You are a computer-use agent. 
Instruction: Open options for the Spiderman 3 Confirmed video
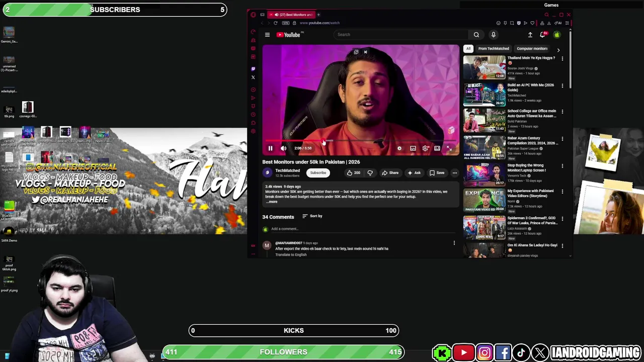[x=562, y=219]
